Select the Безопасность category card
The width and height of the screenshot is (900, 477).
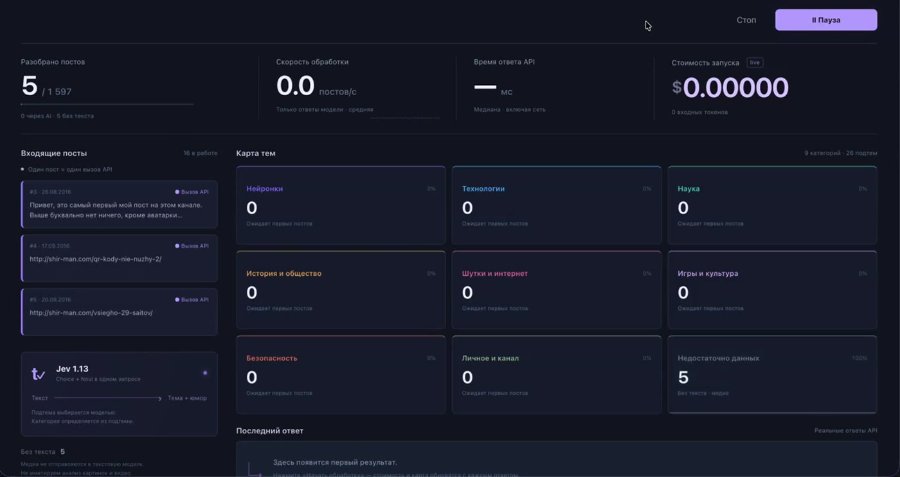(341, 375)
